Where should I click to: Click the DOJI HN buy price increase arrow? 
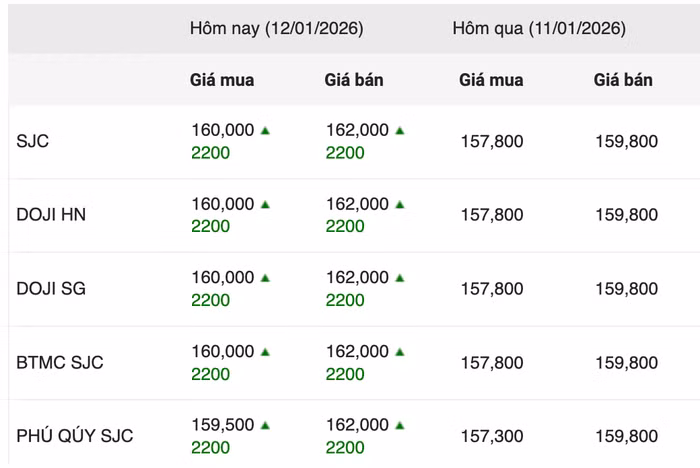tap(265, 204)
